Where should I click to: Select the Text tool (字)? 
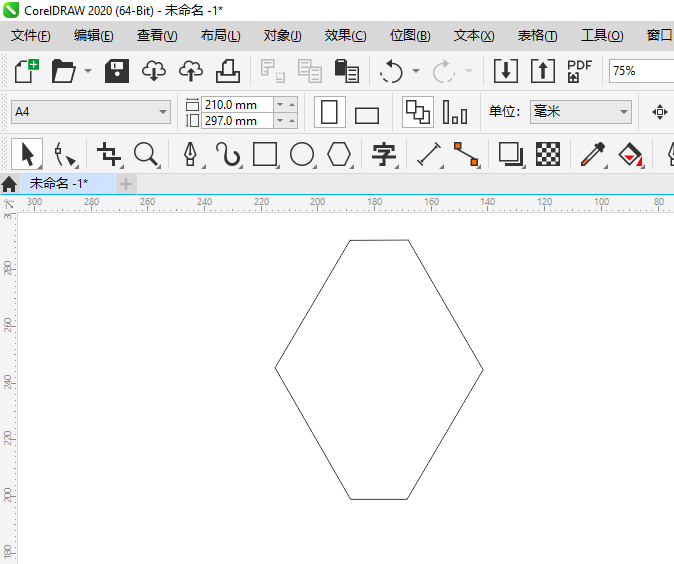coord(384,154)
